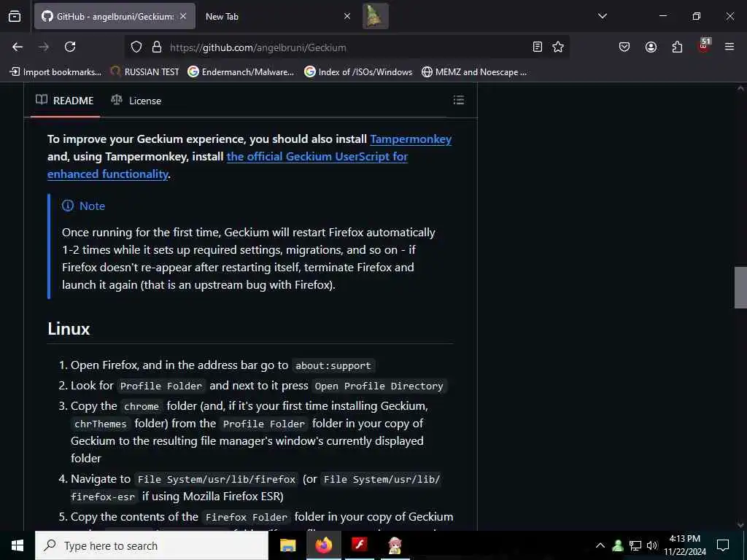Click the firefox-esr code text
The height and width of the screenshot is (560, 747).
(103, 497)
